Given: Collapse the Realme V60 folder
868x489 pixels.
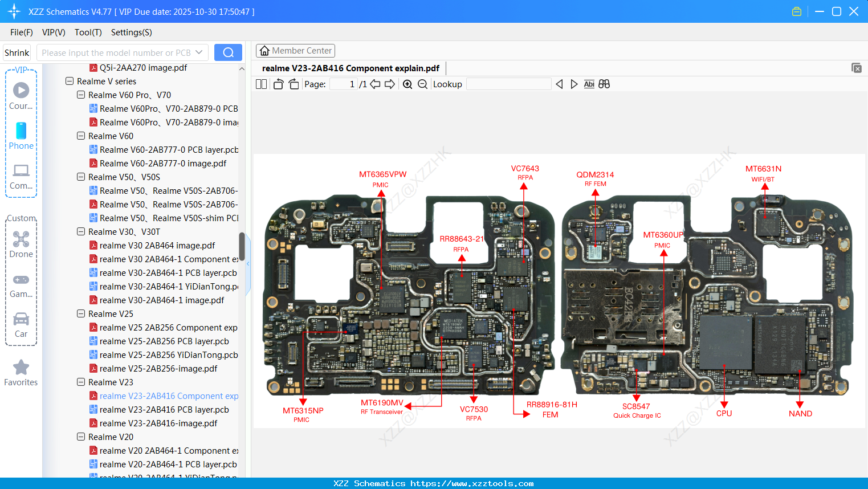Looking at the screenshot, I should click(81, 136).
